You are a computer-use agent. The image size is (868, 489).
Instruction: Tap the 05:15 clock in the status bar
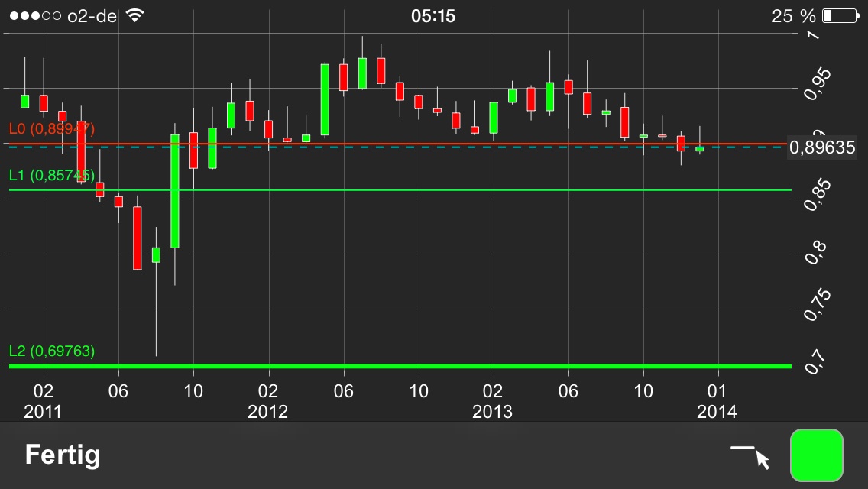434,14
